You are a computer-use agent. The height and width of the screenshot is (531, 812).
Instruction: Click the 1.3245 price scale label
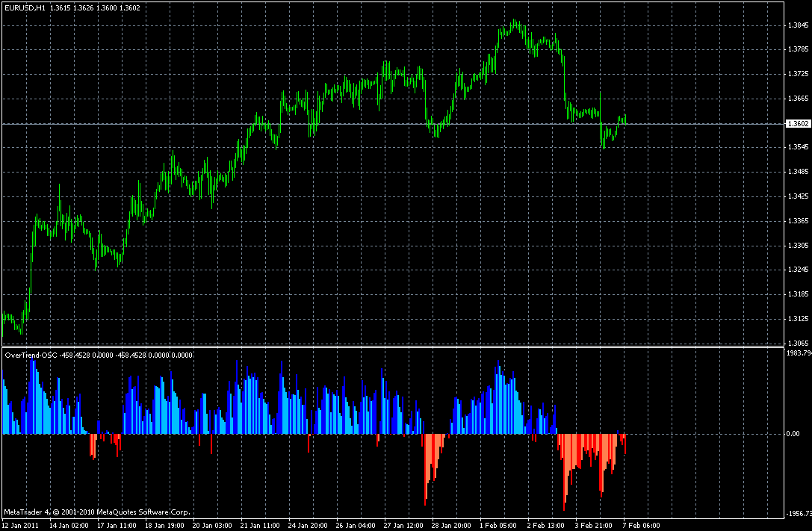tap(798, 270)
